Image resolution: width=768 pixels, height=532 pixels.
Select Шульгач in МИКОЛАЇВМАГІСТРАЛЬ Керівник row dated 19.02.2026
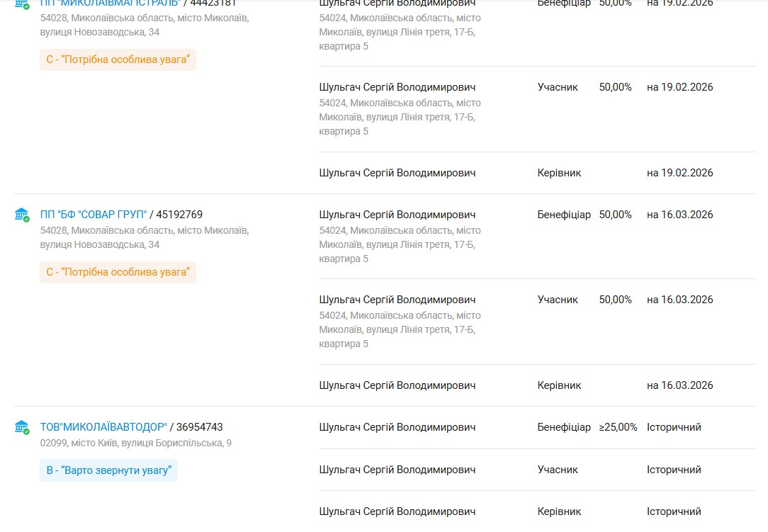pos(397,173)
